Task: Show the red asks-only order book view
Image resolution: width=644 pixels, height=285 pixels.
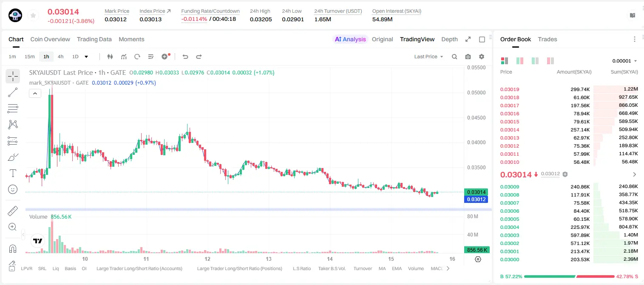Action: (550, 61)
